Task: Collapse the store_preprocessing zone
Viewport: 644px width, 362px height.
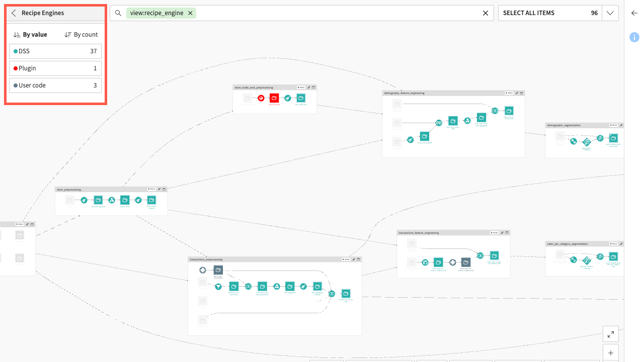Action: 164,189
